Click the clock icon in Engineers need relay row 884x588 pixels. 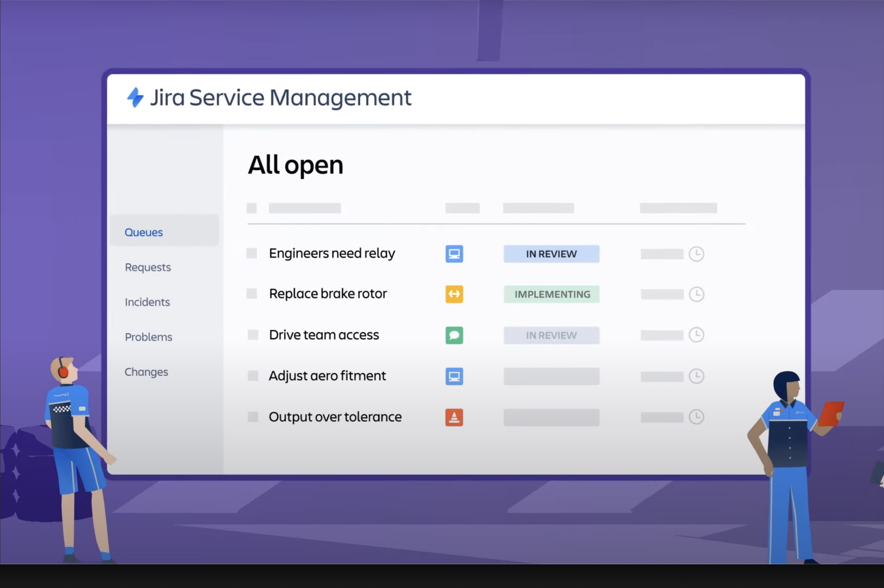(696, 254)
